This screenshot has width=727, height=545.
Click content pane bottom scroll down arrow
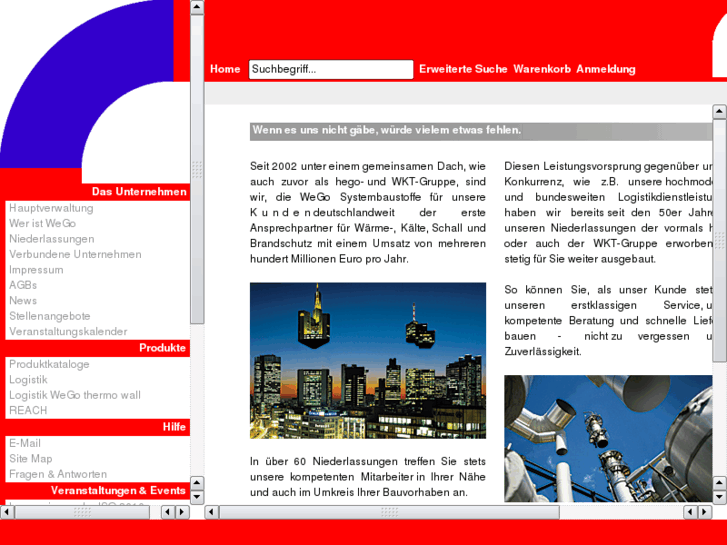(x=719, y=497)
